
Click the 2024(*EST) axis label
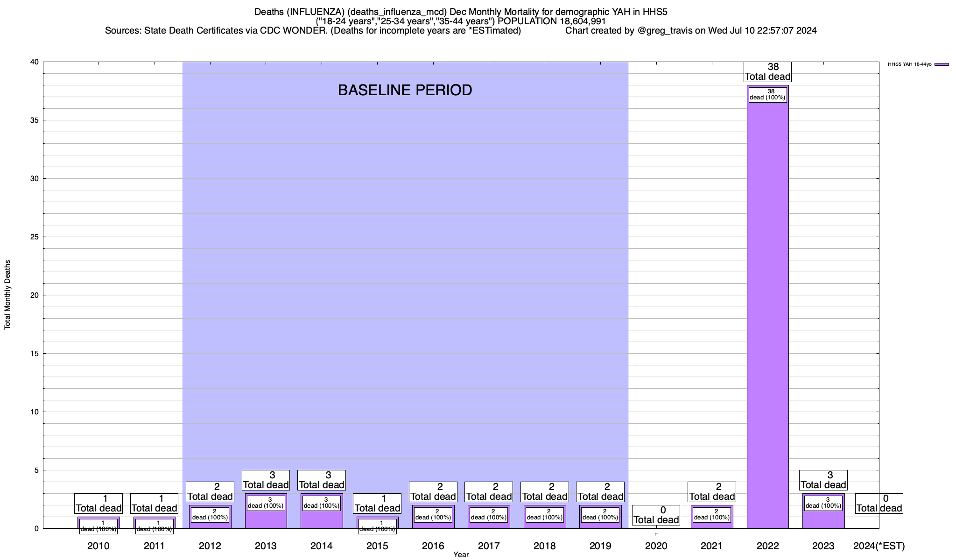pos(879,546)
